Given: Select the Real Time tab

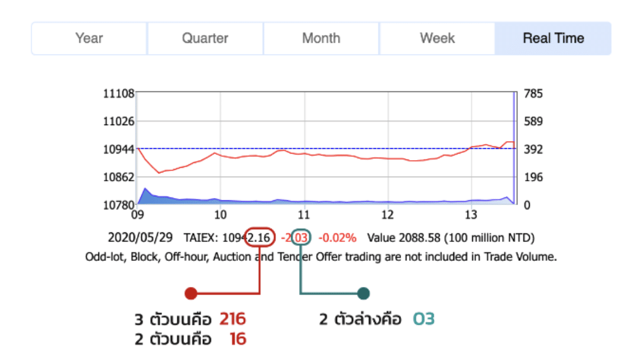Looking at the screenshot, I should tap(553, 39).
